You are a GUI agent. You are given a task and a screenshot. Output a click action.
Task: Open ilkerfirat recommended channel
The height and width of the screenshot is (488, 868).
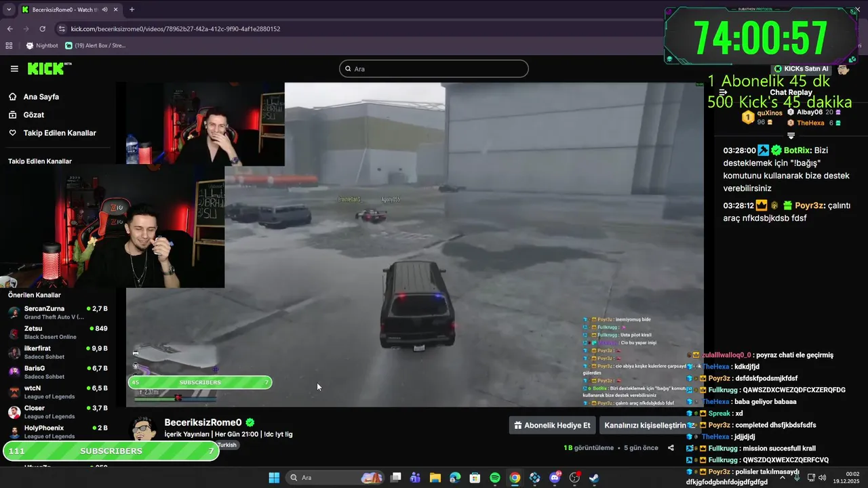58,352
